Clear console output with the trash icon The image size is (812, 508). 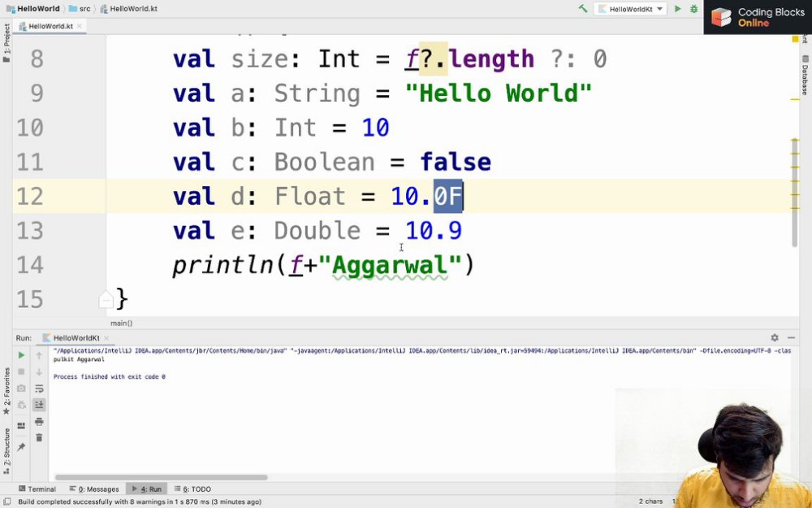(x=39, y=438)
